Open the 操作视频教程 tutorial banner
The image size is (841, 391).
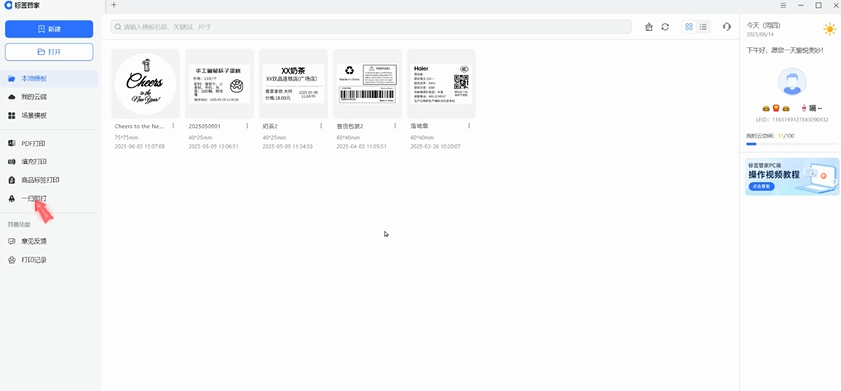792,176
